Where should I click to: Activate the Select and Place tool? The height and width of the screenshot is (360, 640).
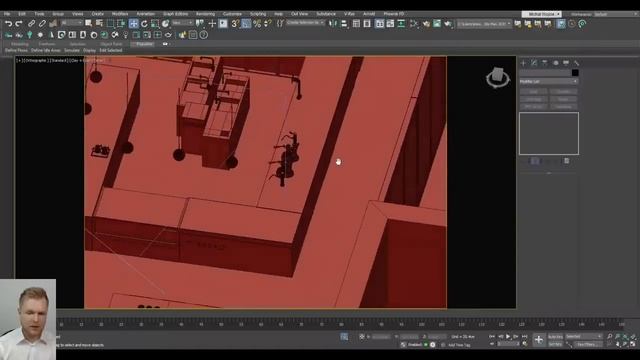point(165,24)
